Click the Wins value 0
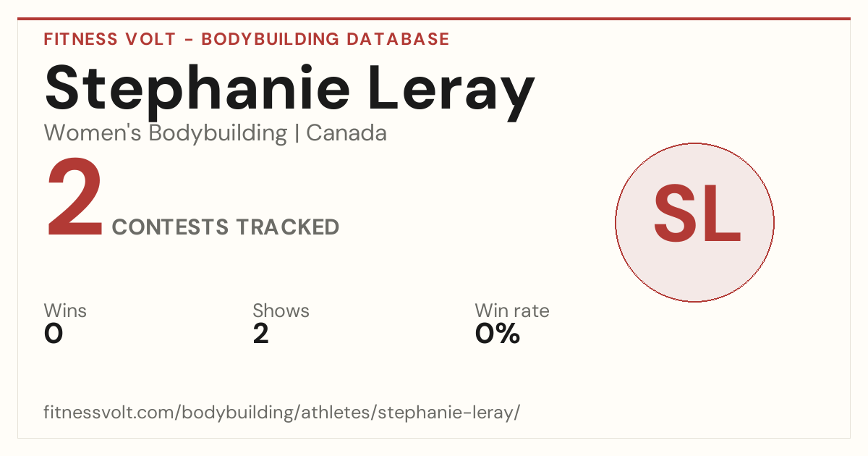Image resolution: width=868 pixels, height=456 pixels. click(x=54, y=334)
